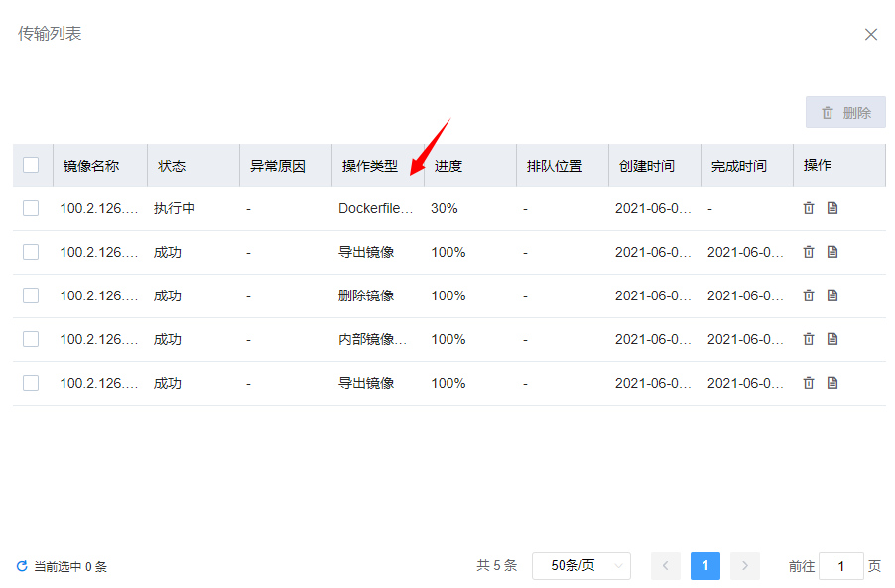Image resolution: width=895 pixels, height=588 pixels.
Task: Select page number 1 in pagination
Action: [x=705, y=565]
